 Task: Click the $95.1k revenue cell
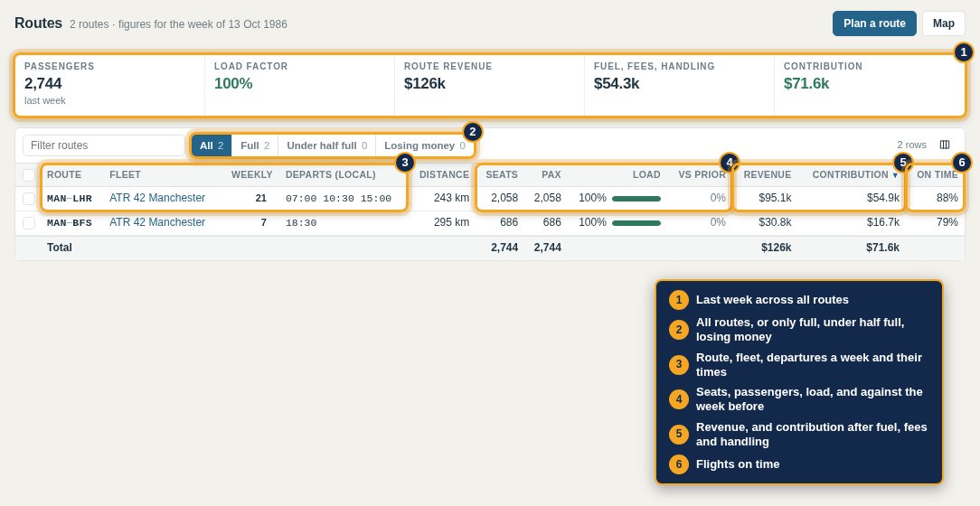point(775,198)
